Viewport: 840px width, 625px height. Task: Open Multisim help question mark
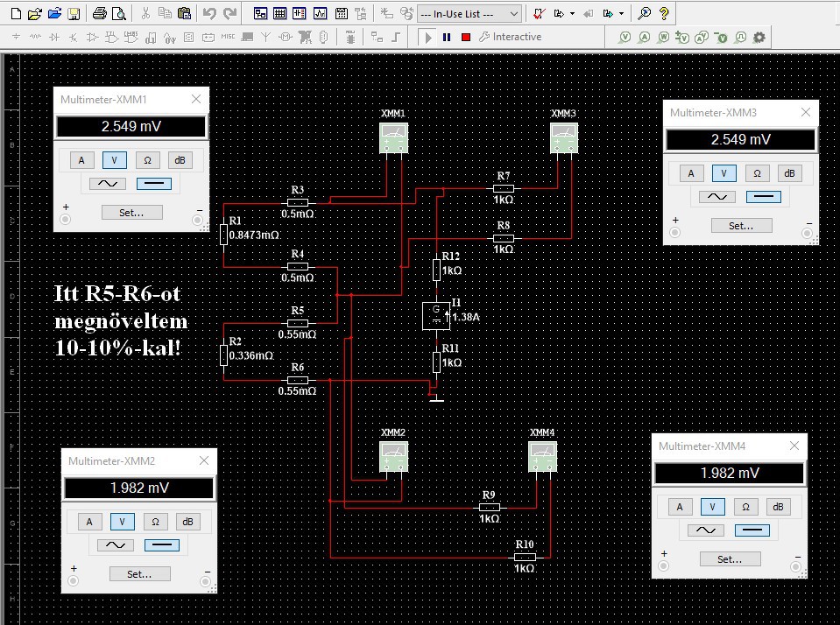664,14
